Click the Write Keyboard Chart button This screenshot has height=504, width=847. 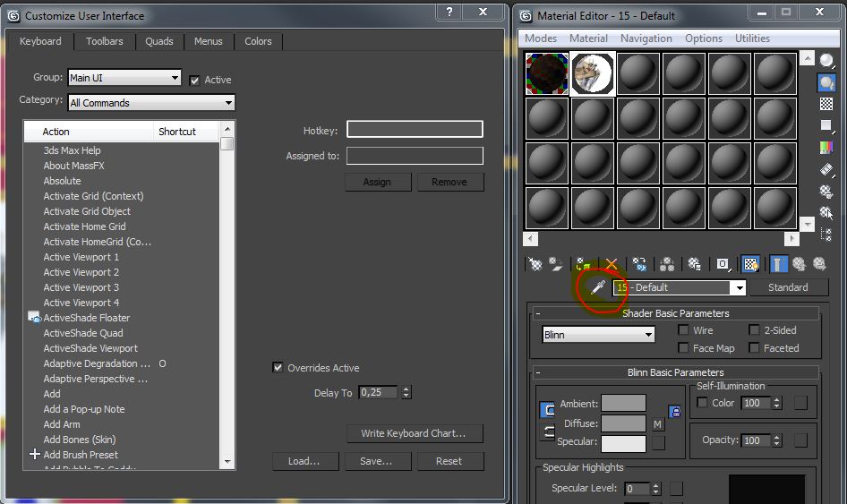coord(414,433)
